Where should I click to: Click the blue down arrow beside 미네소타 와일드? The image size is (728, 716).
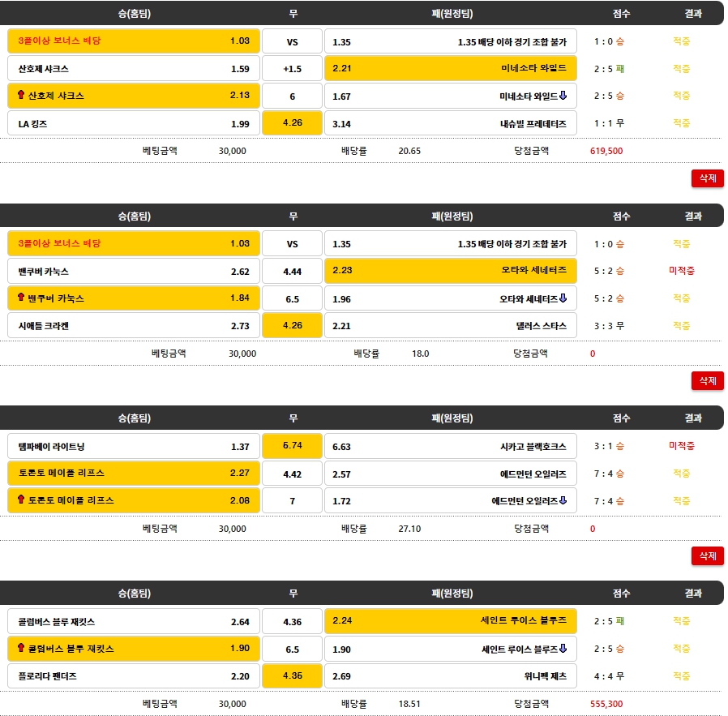pyautogui.click(x=563, y=96)
